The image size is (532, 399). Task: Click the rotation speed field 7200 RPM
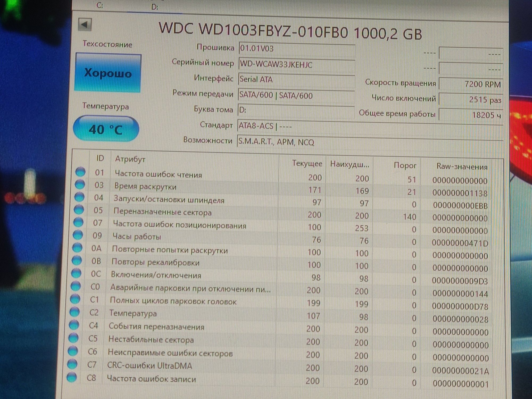pyautogui.click(x=471, y=84)
